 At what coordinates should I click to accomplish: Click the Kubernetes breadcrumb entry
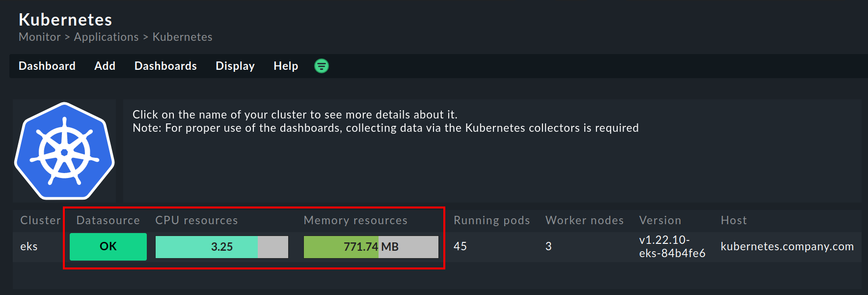coord(182,37)
